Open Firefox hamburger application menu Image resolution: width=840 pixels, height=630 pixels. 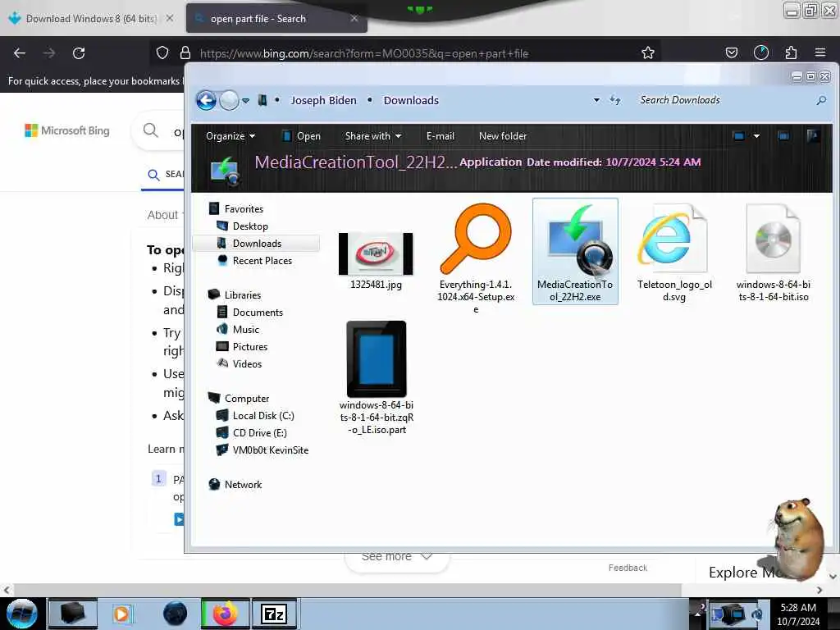(x=820, y=53)
